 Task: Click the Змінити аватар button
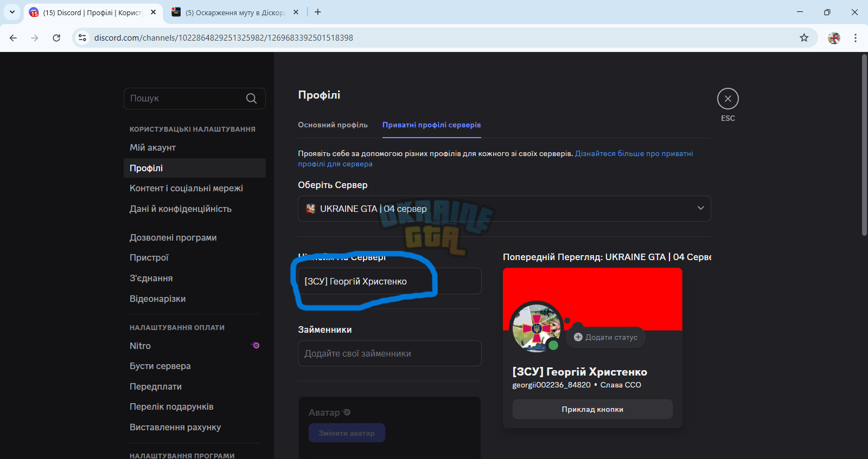pyautogui.click(x=347, y=433)
